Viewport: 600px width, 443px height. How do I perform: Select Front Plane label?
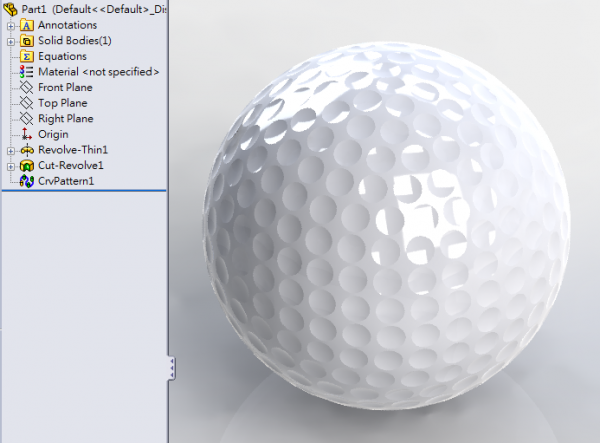pos(65,88)
